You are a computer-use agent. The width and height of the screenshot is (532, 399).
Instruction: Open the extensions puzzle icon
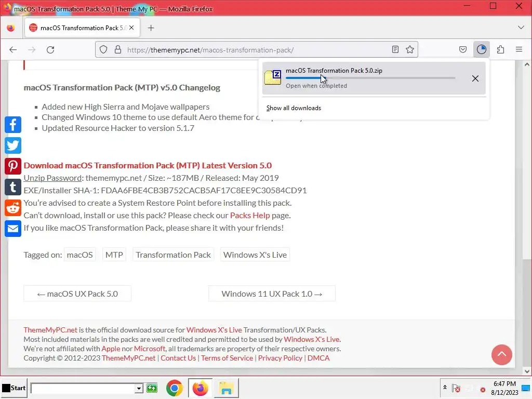click(x=500, y=49)
